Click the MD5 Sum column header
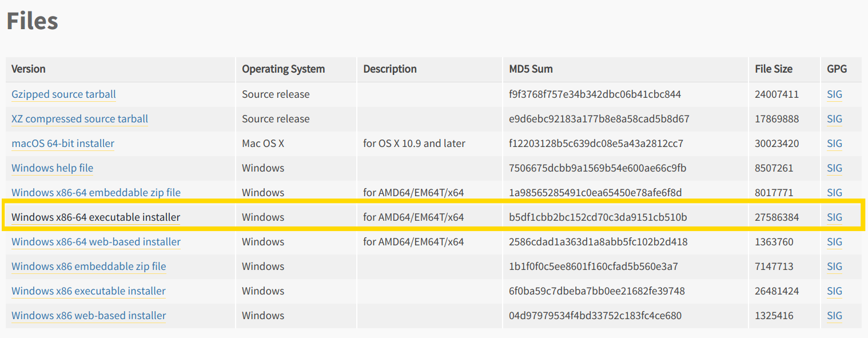 tap(531, 69)
